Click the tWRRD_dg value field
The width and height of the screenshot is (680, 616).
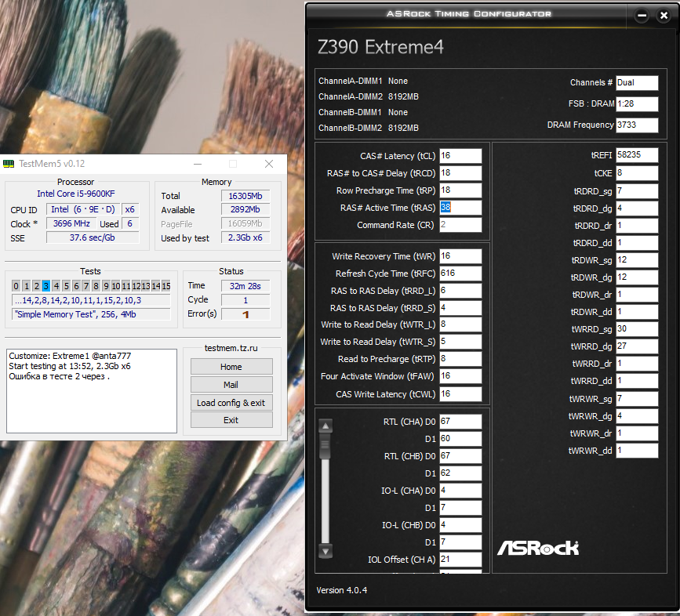click(x=637, y=346)
